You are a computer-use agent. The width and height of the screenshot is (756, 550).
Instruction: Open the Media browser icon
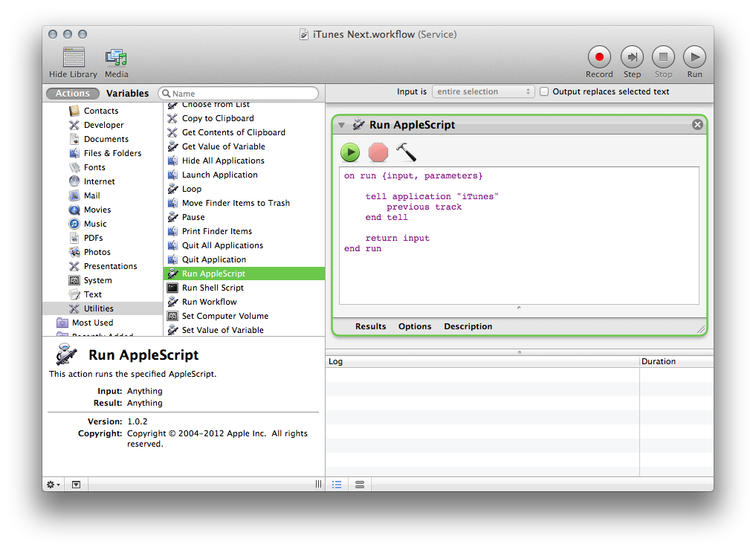coord(116,57)
